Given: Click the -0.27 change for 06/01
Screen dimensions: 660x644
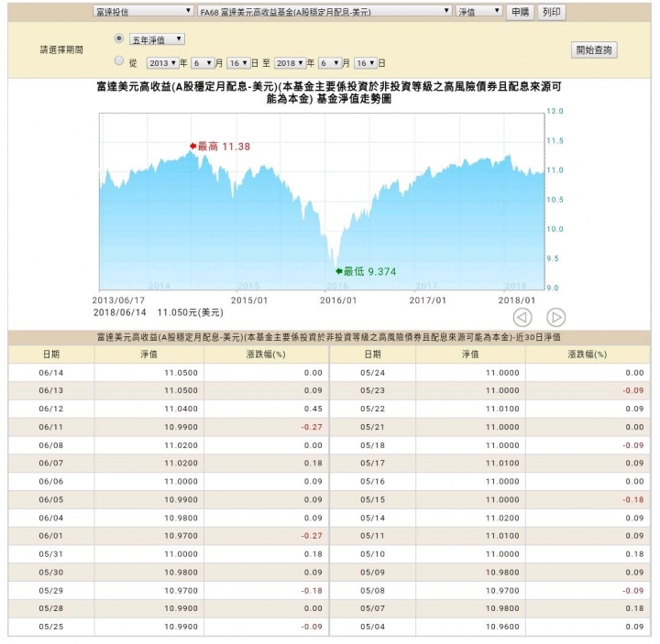Looking at the screenshot, I should pyautogui.click(x=312, y=536).
